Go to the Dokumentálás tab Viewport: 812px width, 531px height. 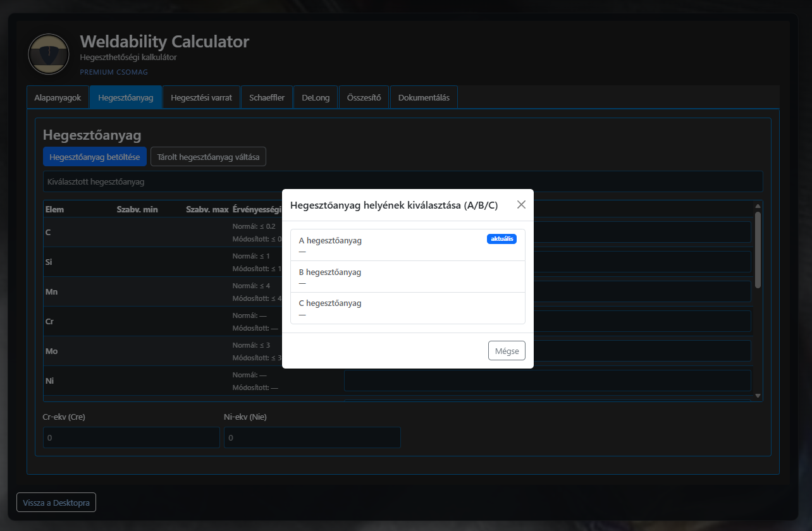coord(424,98)
